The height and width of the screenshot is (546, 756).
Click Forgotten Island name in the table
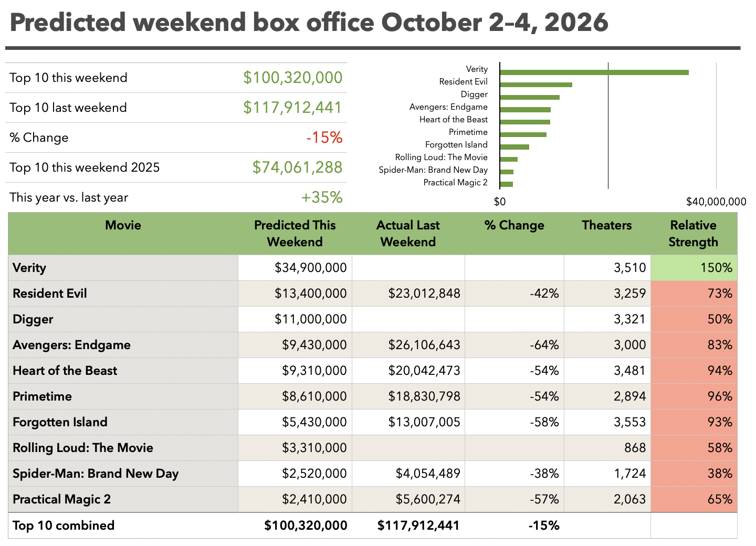tap(60, 422)
